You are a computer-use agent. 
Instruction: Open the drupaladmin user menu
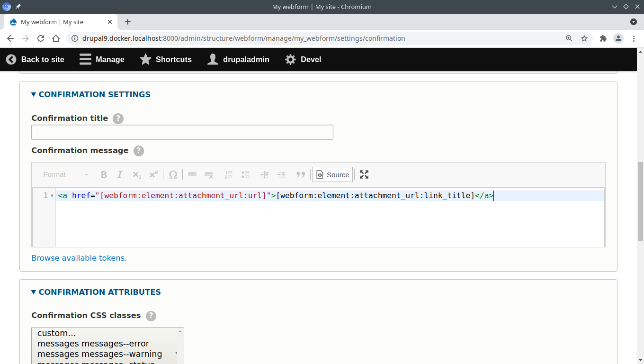238,59
